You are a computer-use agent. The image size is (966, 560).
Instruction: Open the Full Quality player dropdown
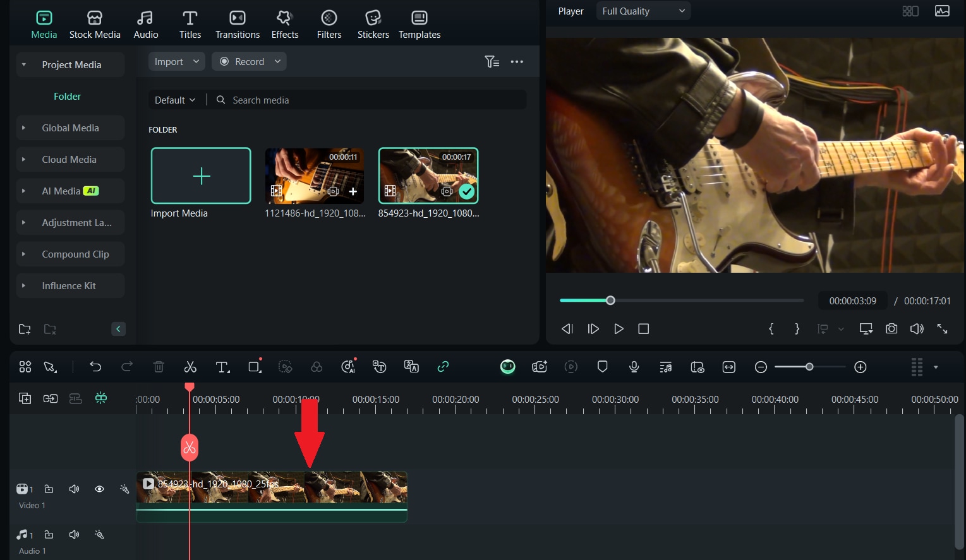(643, 11)
